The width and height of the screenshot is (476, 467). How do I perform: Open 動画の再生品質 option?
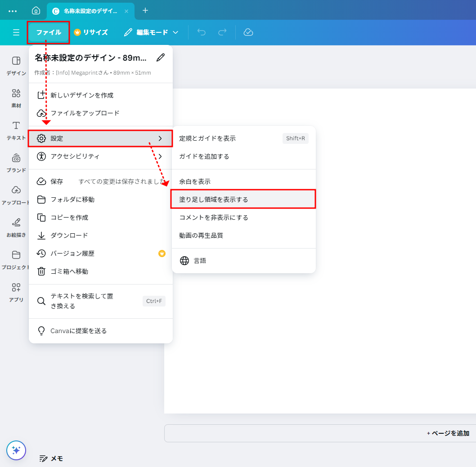(x=244, y=236)
